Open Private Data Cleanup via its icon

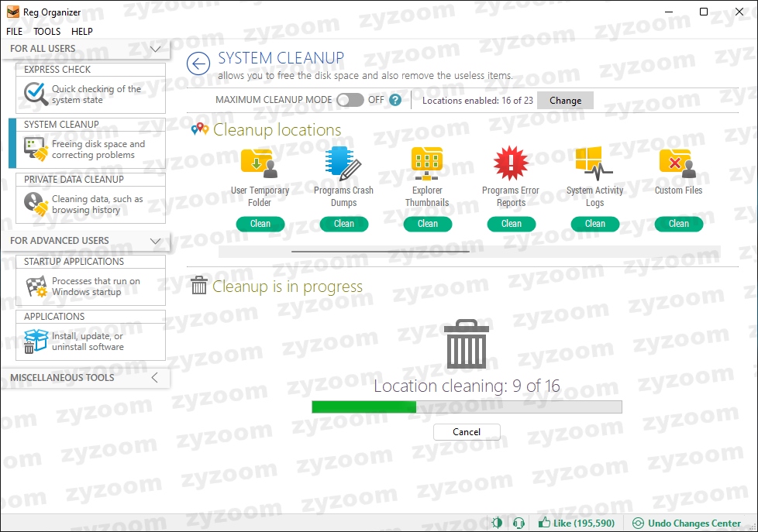click(36, 204)
